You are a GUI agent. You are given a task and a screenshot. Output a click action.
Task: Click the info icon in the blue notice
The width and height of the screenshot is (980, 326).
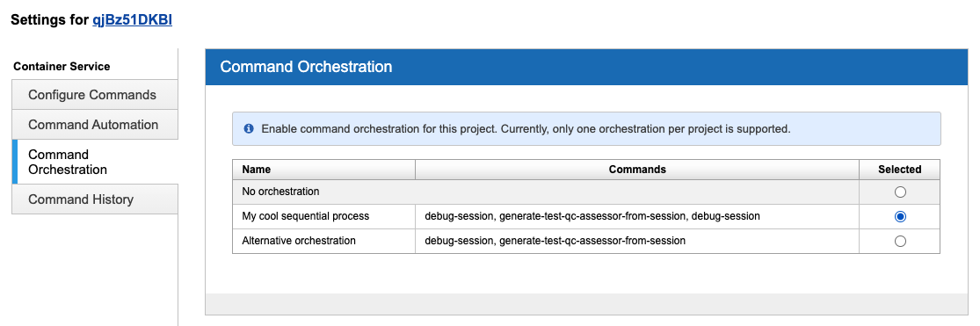click(249, 129)
